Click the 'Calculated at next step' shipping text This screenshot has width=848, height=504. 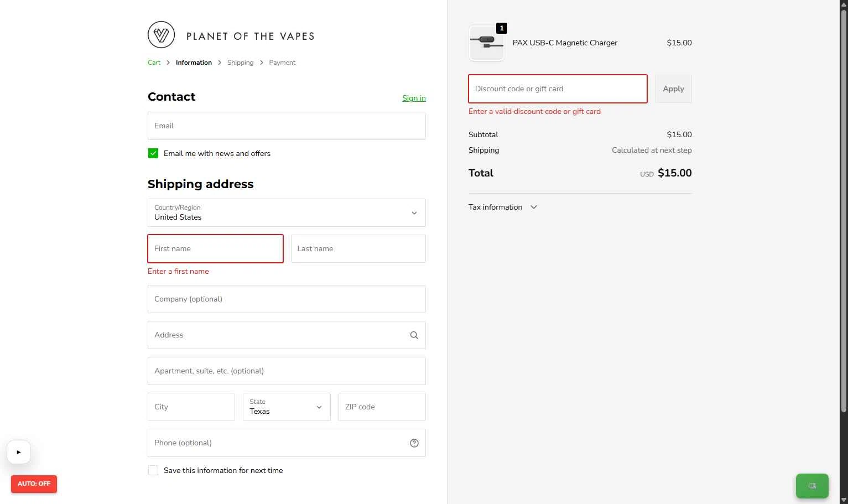coord(652,150)
